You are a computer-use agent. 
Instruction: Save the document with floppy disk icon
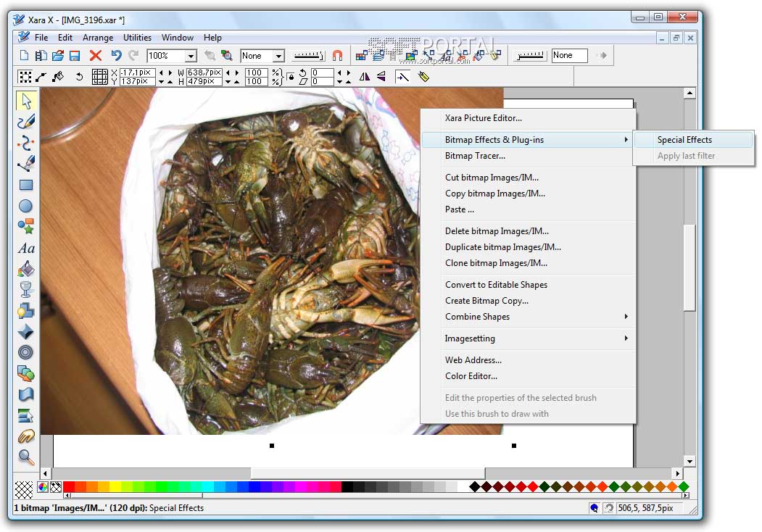(x=75, y=56)
